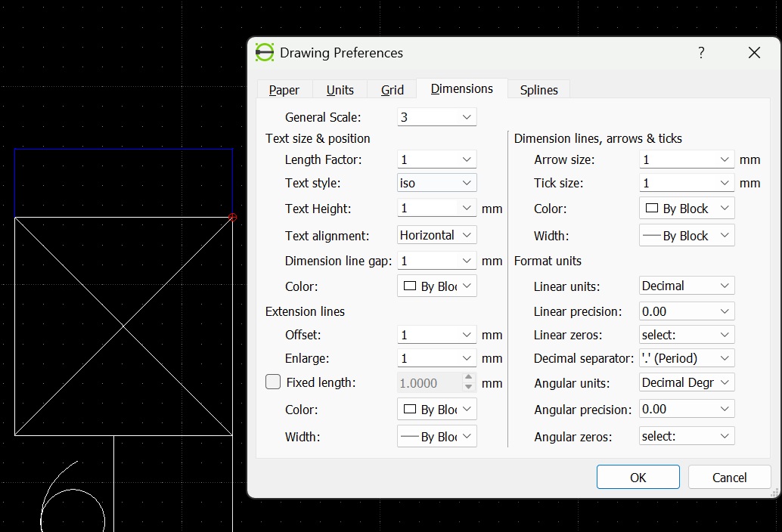Open the text Color By Block selector
This screenshot has width=782, height=532.
click(436, 286)
